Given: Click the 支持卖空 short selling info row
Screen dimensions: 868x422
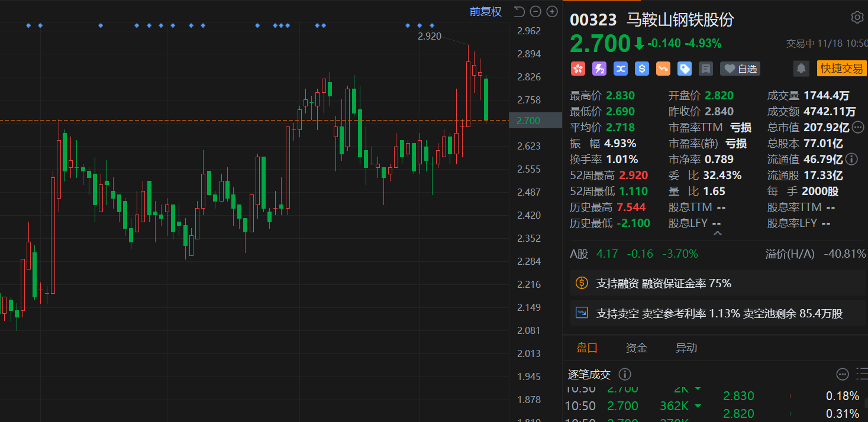Looking at the screenshot, I should pos(718,313).
